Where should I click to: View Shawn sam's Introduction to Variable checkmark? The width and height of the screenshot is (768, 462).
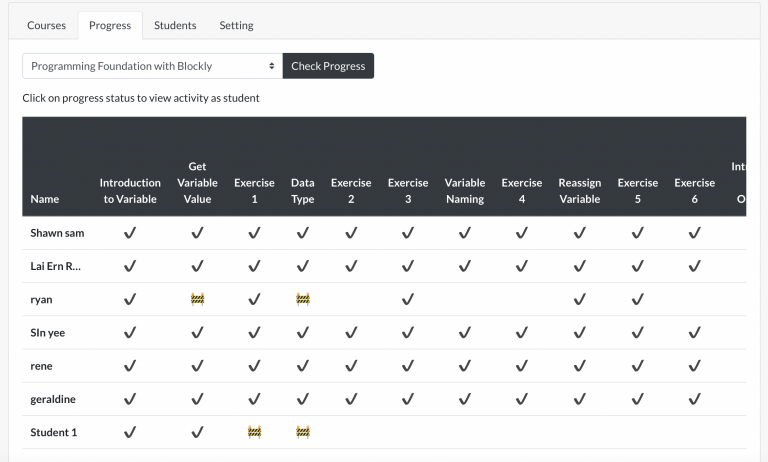click(130, 233)
